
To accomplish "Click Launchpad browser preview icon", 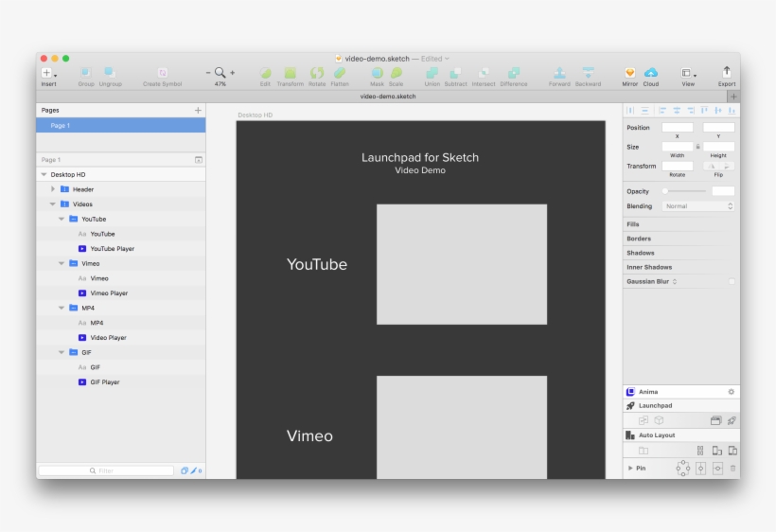I will pos(715,420).
